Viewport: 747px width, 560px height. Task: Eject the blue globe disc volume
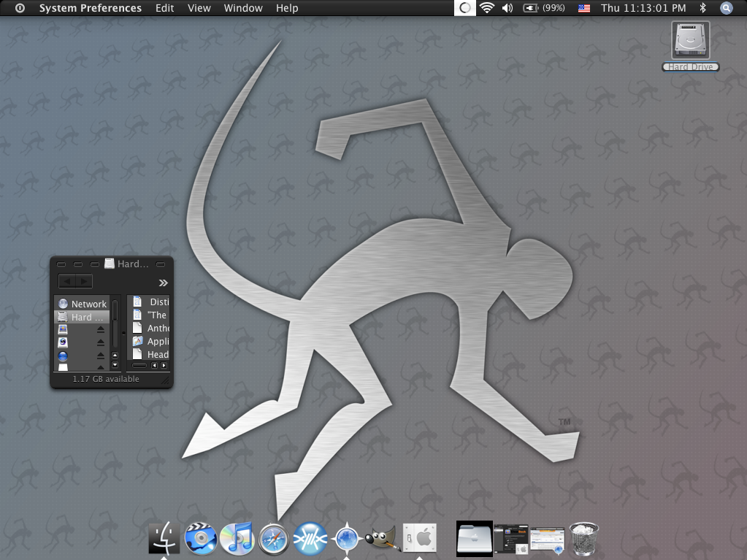pos(101,356)
